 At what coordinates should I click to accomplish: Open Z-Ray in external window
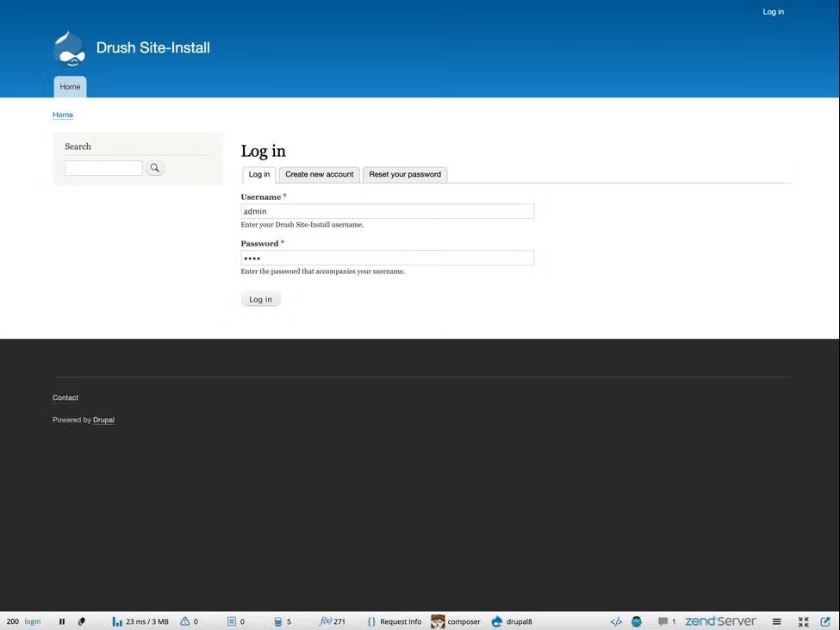[x=825, y=621]
